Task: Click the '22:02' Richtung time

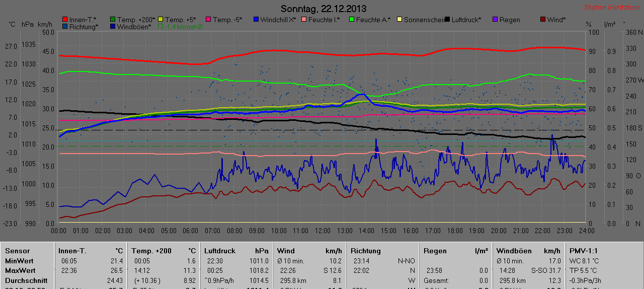Action: click(x=361, y=270)
